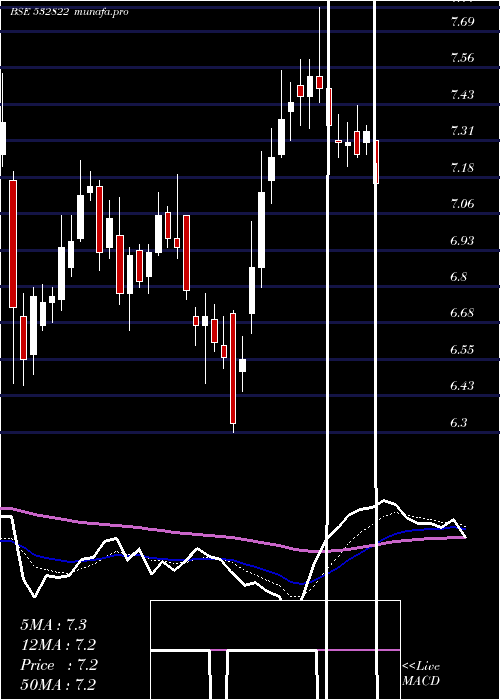Click the 7.56 price axis label
500x700 pixels.
point(462,58)
